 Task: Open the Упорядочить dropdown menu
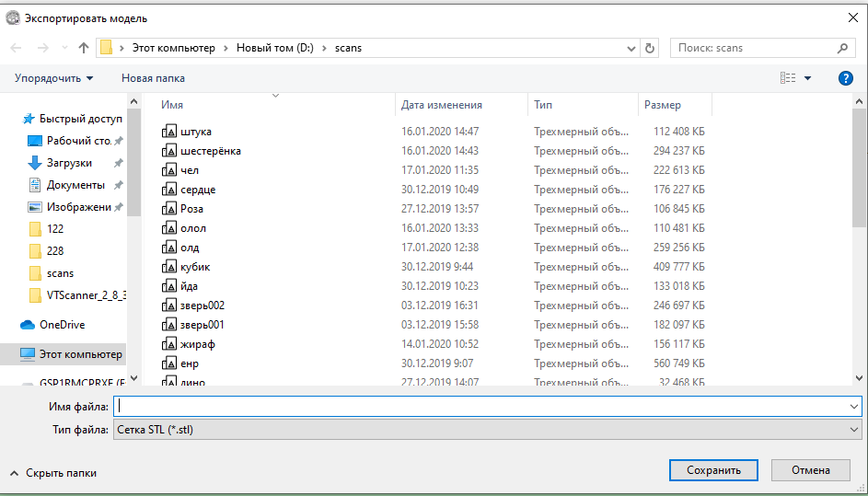coord(54,78)
